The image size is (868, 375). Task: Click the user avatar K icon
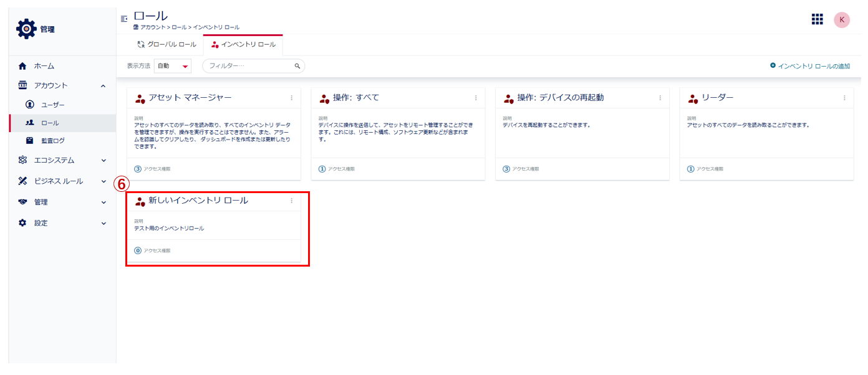pos(842,20)
